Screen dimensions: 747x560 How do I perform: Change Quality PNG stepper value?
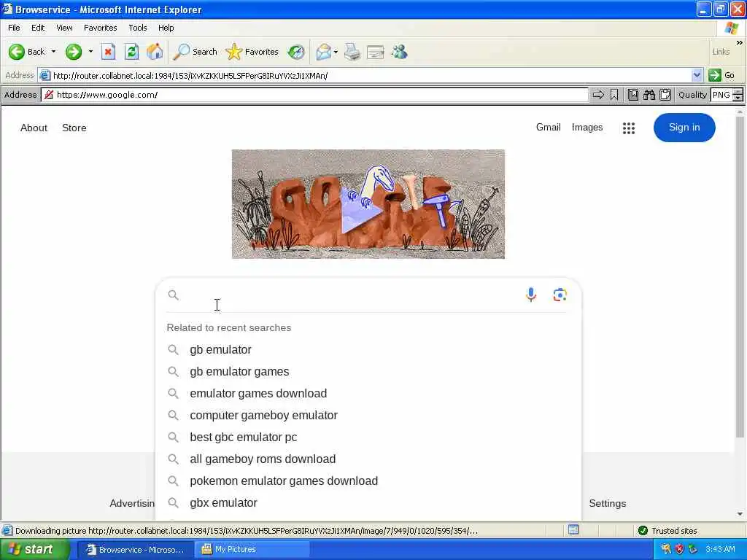pyautogui.click(x=738, y=95)
